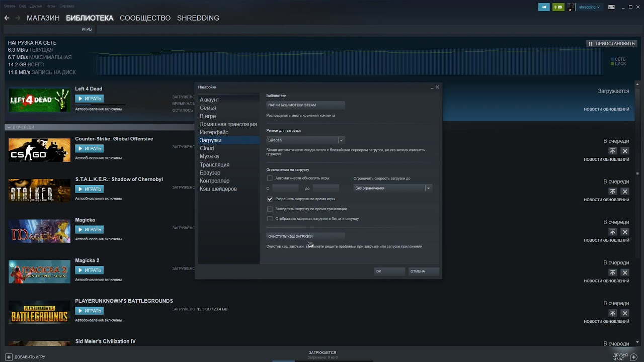The width and height of the screenshot is (644, 362).
Task: Open the БИБЛИОТЕКА tab
Action: 90,18
